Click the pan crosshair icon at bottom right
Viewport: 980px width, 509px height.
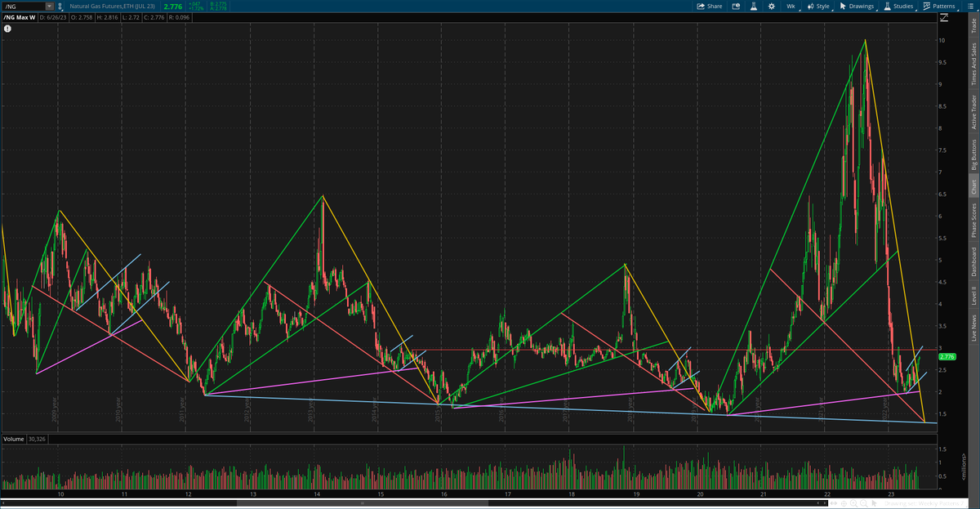844,503
